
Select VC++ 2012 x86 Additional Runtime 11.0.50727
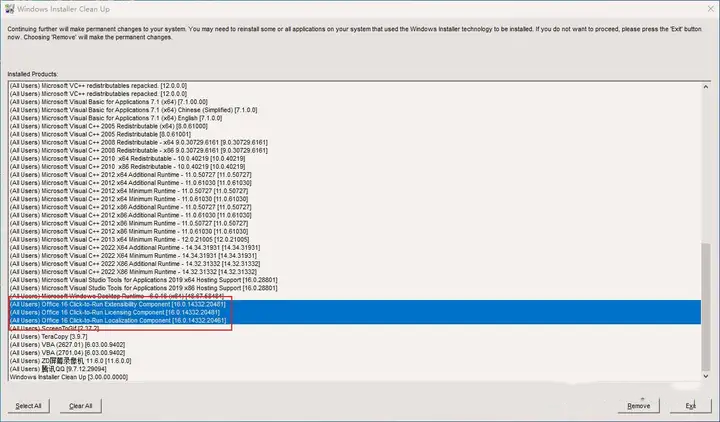[131, 207]
